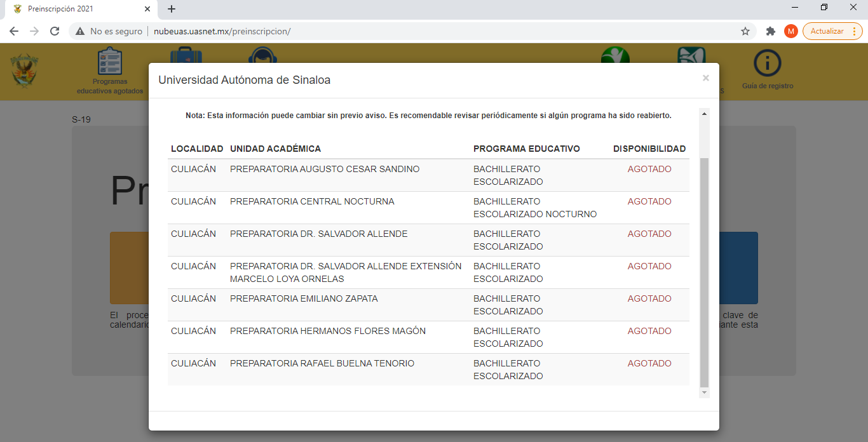Select PREPARATORIA EMILIANO ZAPATA text
This screenshot has height=442, width=868.
click(x=304, y=298)
